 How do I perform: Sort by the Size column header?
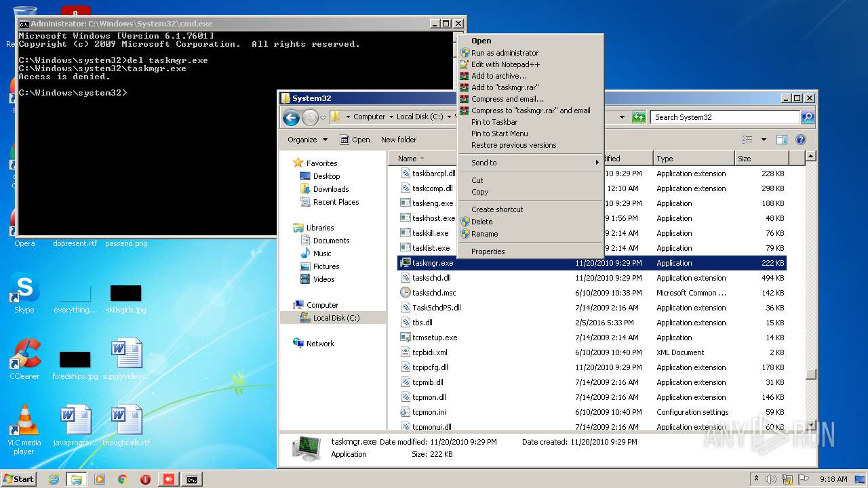762,159
